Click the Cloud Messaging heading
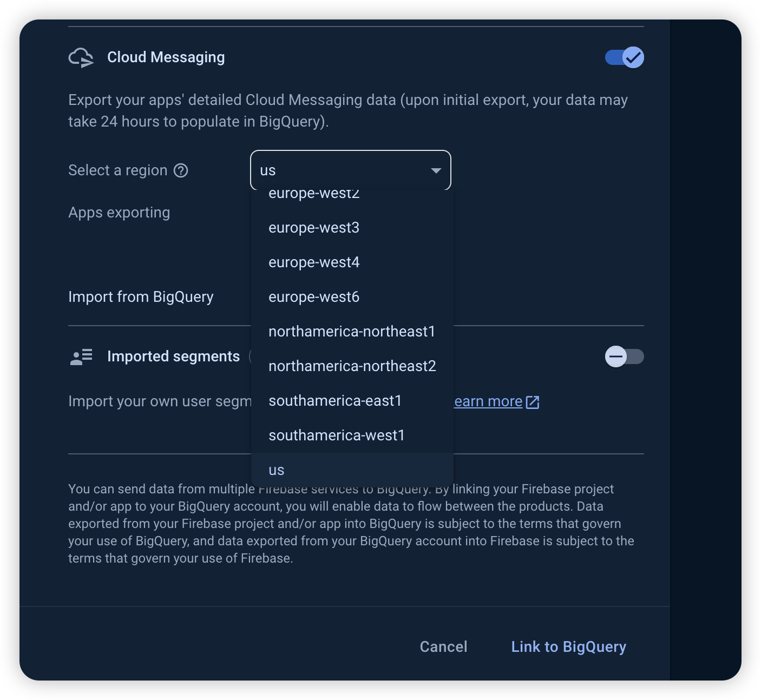This screenshot has width=761, height=700. 166,57
